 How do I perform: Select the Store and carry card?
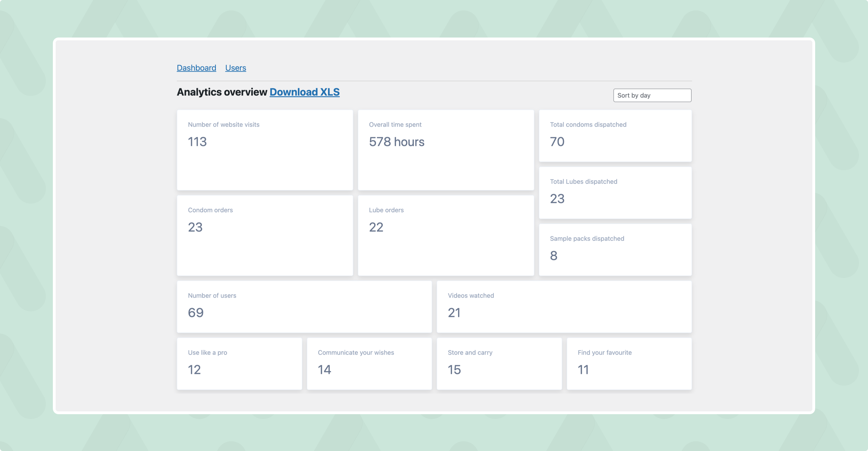pos(499,364)
